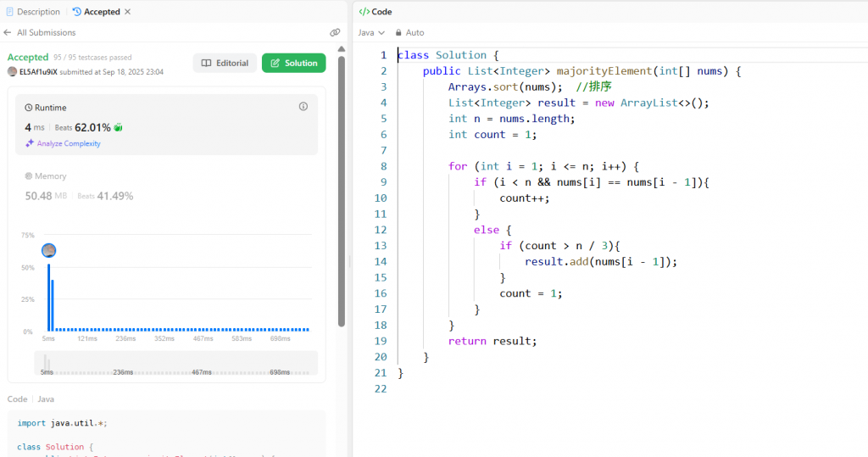Click the 4 ms runtime value
The image size is (868, 457).
click(x=34, y=127)
